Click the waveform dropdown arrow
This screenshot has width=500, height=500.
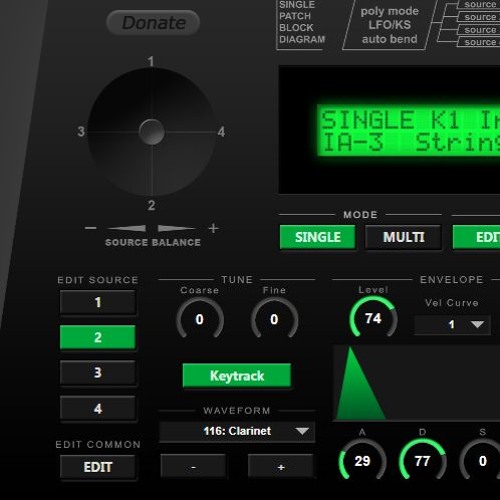(x=302, y=431)
